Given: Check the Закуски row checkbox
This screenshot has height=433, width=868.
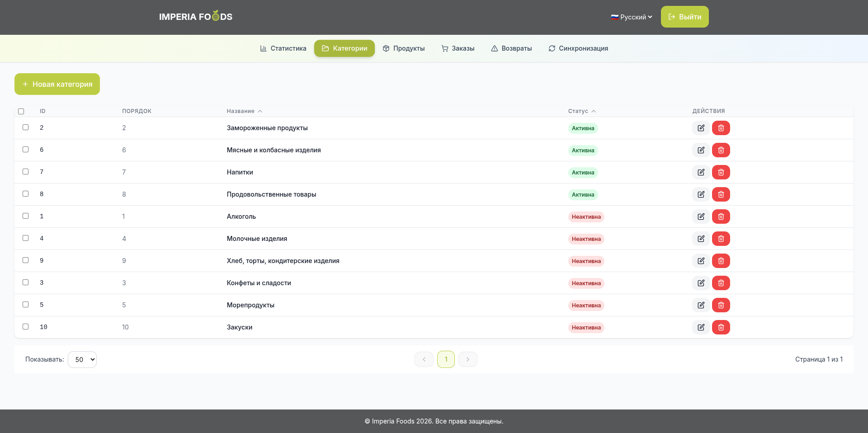Looking at the screenshot, I should (x=26, y=327).
